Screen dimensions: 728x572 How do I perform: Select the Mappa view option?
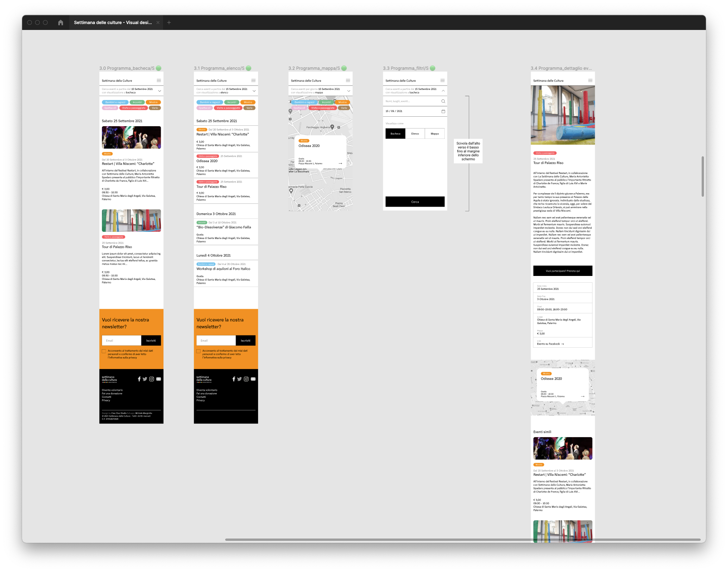pos(435,134)
